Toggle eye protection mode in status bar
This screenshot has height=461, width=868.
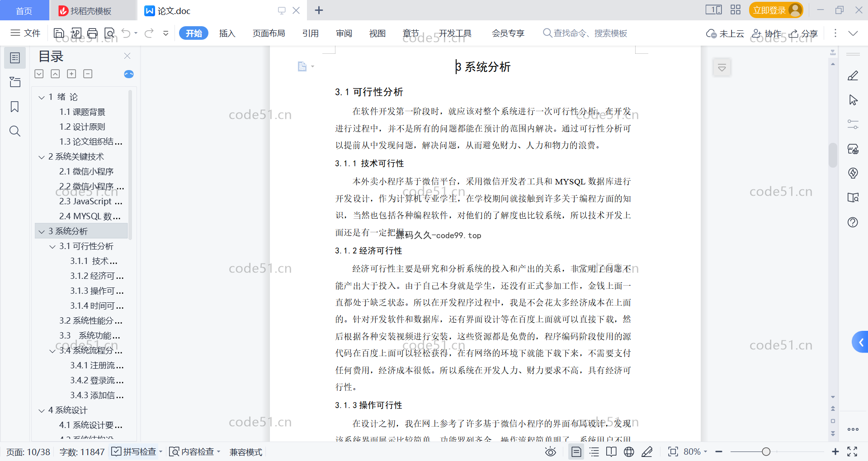coord(550,452)
